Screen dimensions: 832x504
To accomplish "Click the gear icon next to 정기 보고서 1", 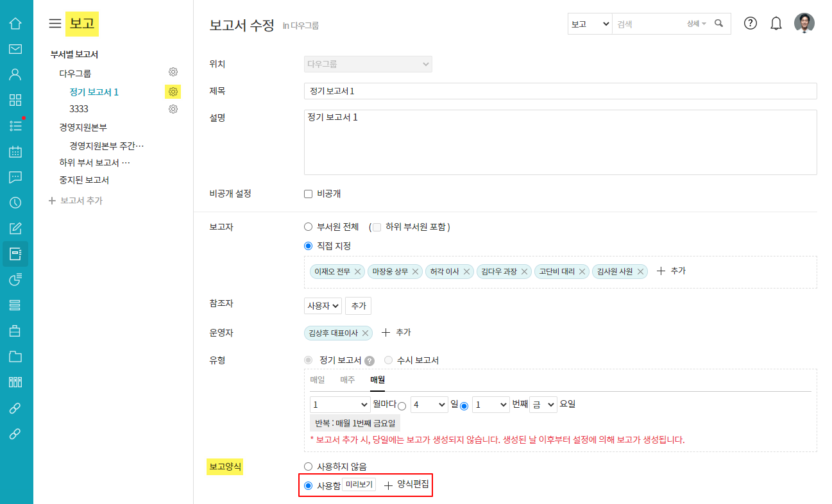I will (173, 92).
